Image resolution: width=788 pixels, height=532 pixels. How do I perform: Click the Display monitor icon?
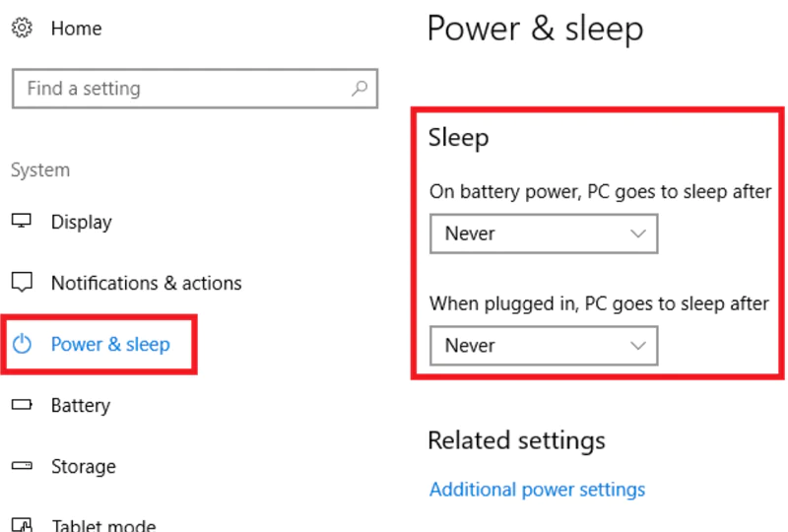[22, 222]
